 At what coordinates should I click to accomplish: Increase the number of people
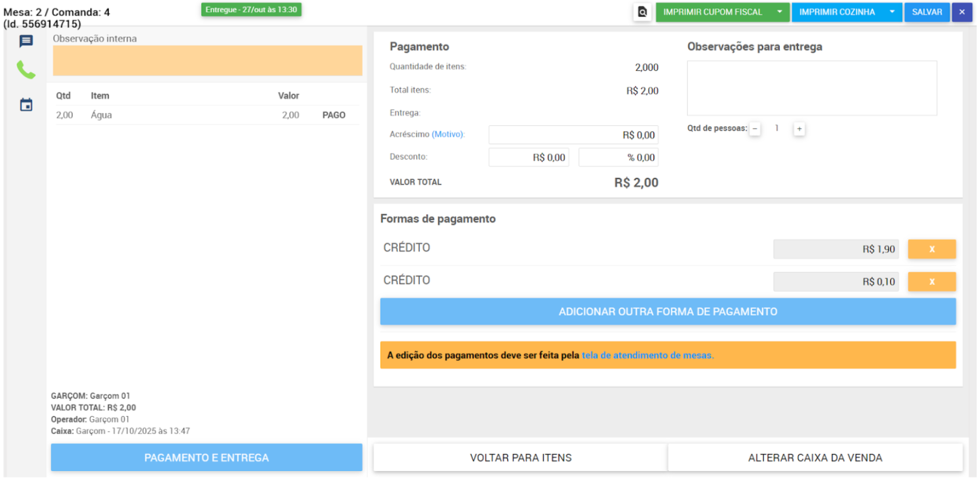point(799,129)
